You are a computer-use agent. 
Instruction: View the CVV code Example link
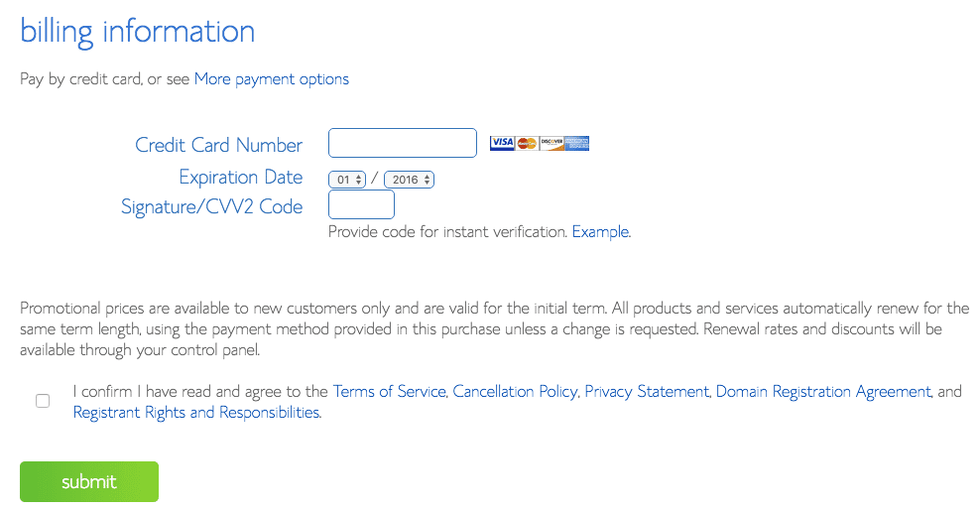click(600, 232)
